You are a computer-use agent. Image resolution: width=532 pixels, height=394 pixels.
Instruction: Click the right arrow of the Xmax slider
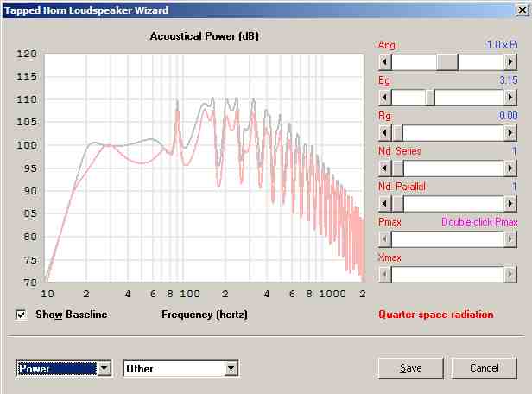[x=510, y=274]
